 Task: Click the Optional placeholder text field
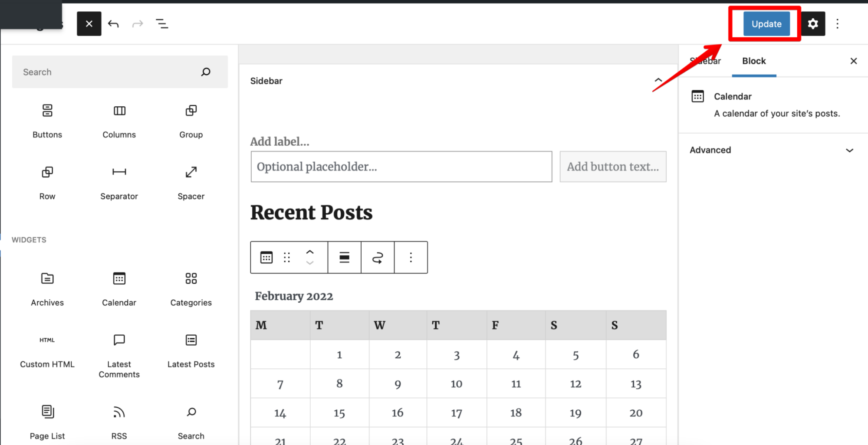[401, 167]
